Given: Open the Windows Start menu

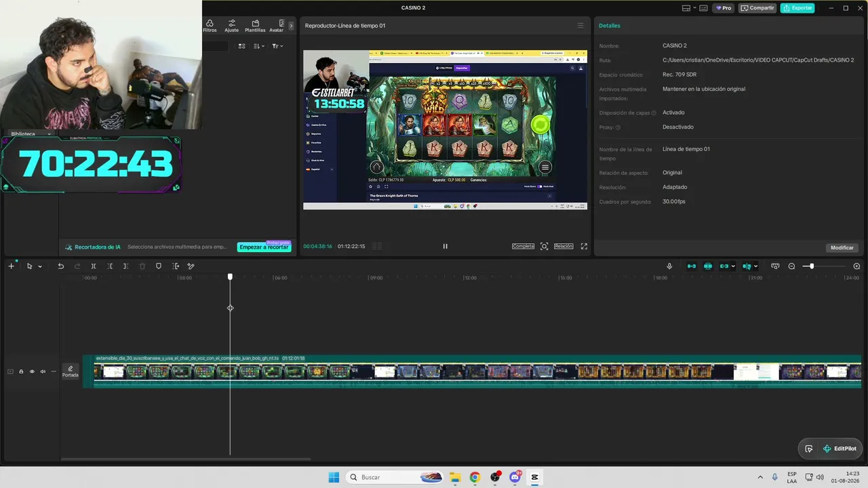Looking at the screenshot, I should click(x=334, y=477).
